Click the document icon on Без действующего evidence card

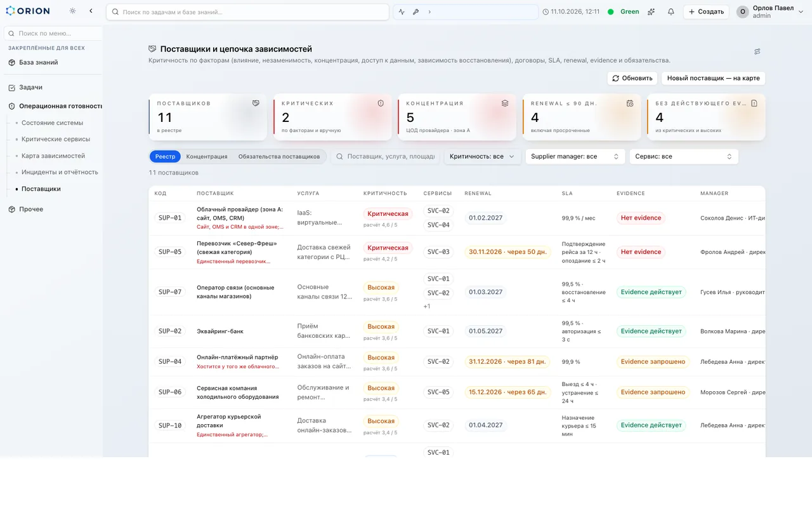point(754,103)
